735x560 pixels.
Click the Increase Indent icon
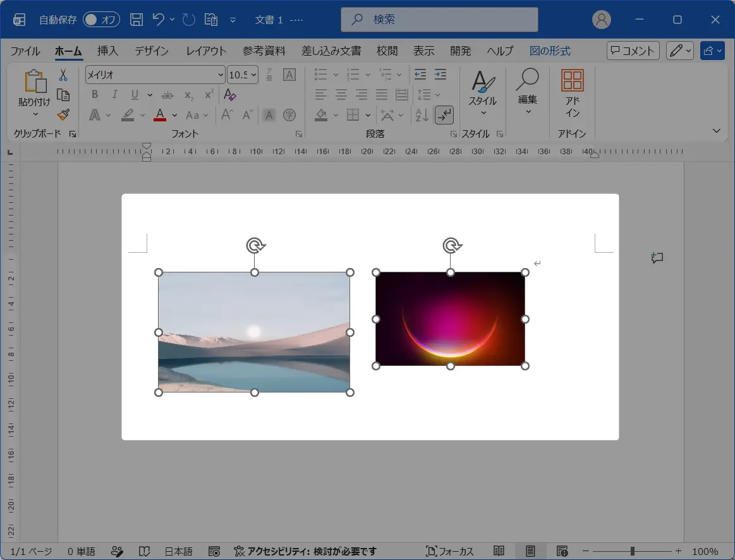click(x=440, y=75)
